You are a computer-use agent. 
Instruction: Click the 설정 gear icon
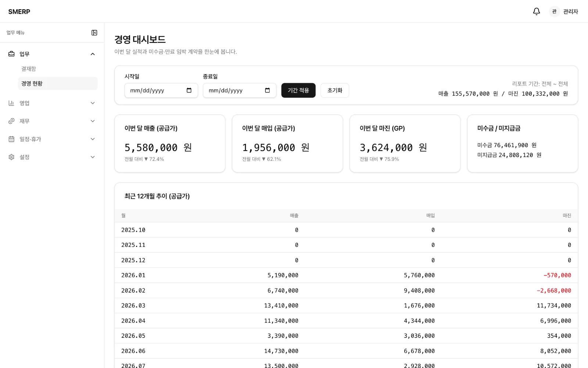click(x=11, y=157)
